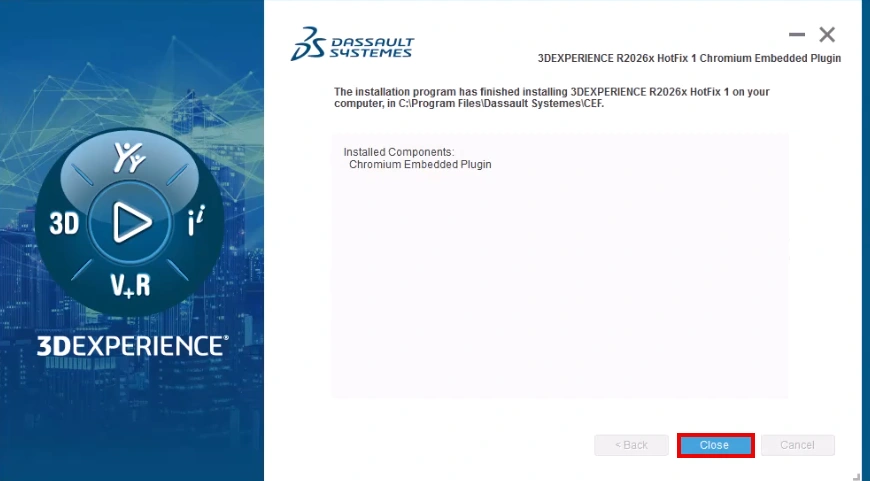
Task: Click the greyed-out Back button
Action: 631,445
